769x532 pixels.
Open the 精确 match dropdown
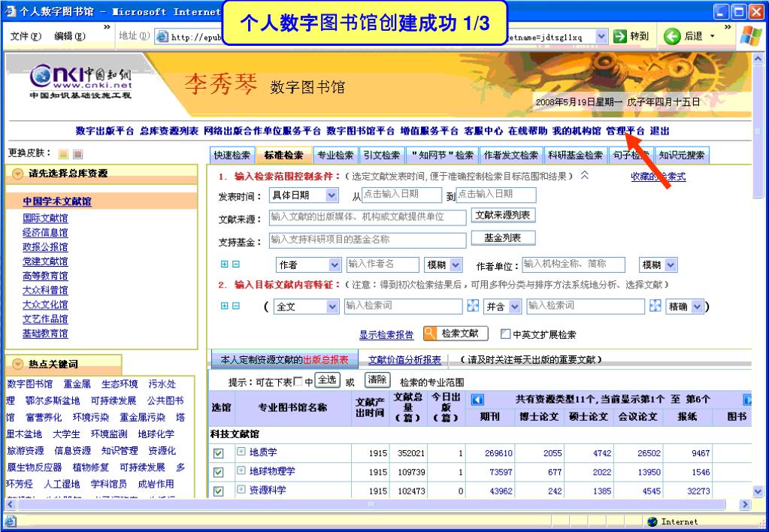(x=698, y=307)
